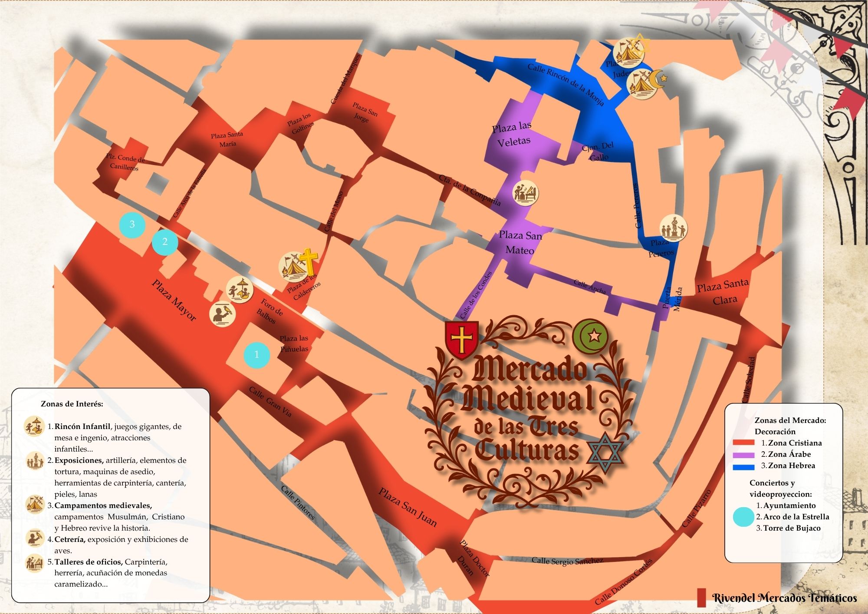Click the green crescent star emblem by the title
Screen dimensions: 868x614
click(591, 337)
